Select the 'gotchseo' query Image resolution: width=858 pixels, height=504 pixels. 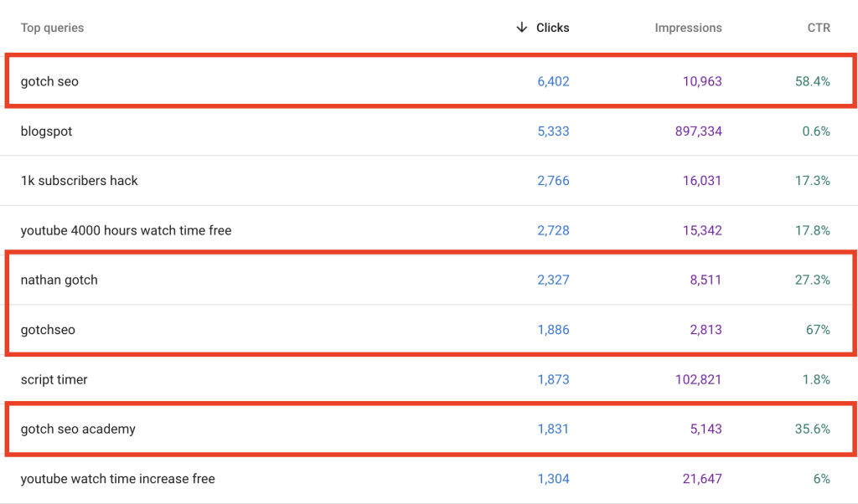point(48,330)
